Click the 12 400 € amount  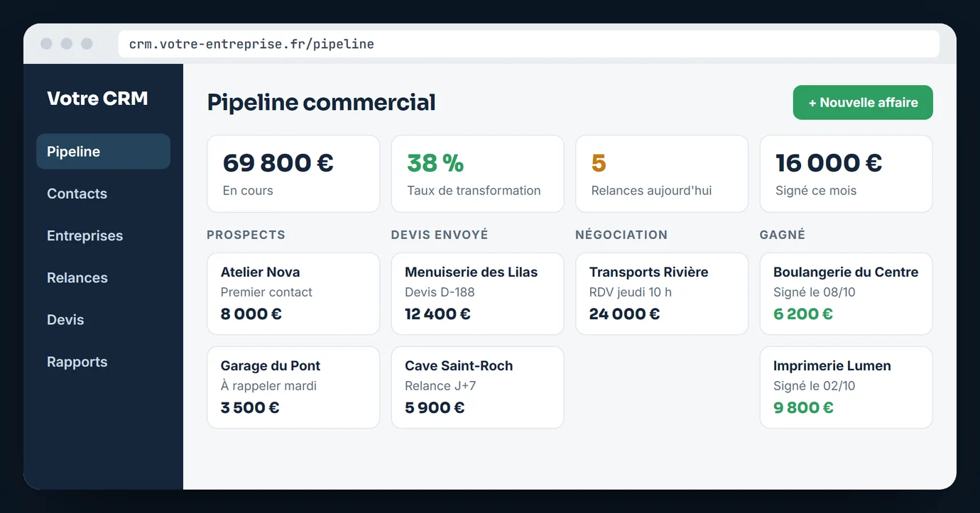437,314
